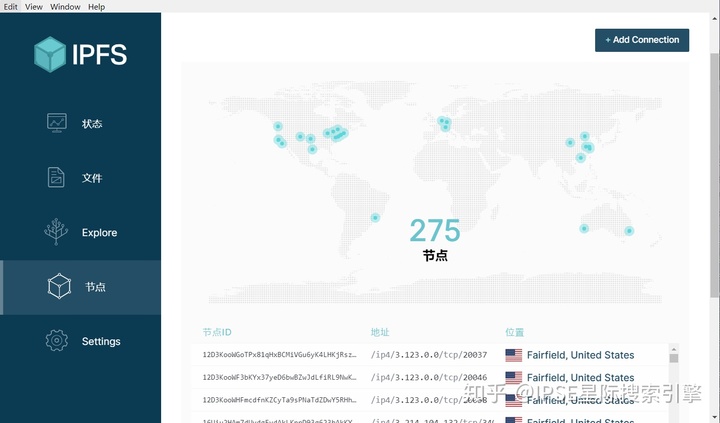The width and height of the screenshot is (720, 423).
Task: Select peer ID 12D3KooWHFmcdfnKZCyTa9sPNaTdZDwY5RHh
Action: (279, 400)
